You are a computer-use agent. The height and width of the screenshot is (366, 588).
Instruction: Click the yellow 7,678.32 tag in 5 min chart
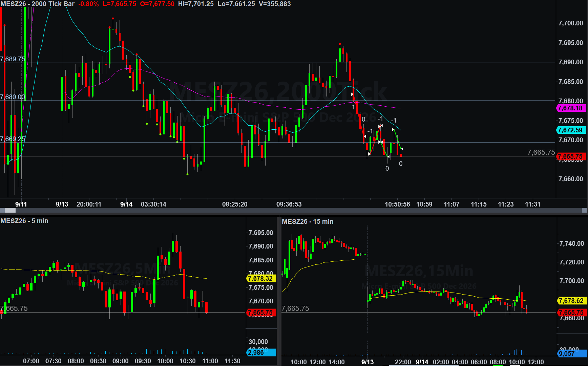tap(261, 279)
